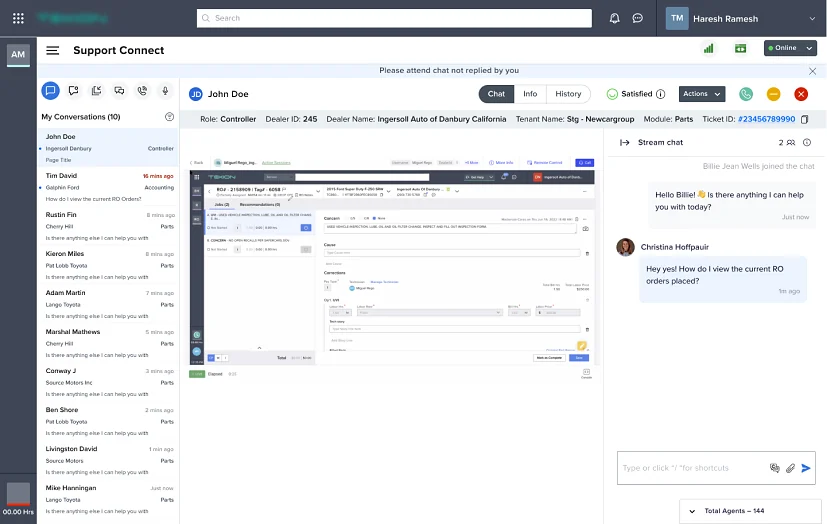Start a call with green phone button

click(746, 94)
